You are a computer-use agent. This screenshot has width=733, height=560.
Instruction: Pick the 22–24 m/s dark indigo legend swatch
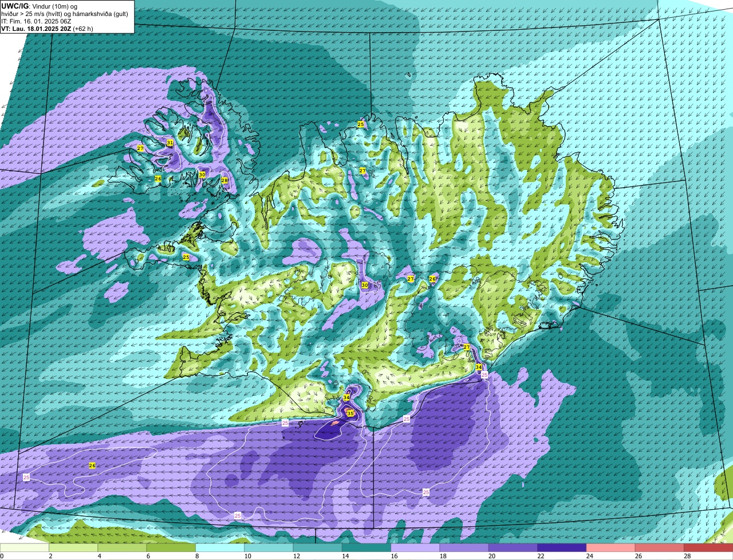click(562, 548)
